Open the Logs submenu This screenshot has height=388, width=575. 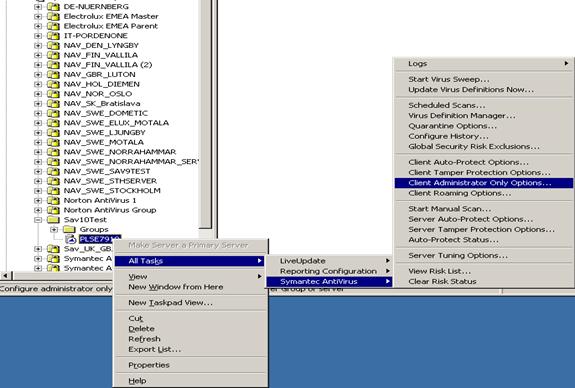click(x=484, y=63)
